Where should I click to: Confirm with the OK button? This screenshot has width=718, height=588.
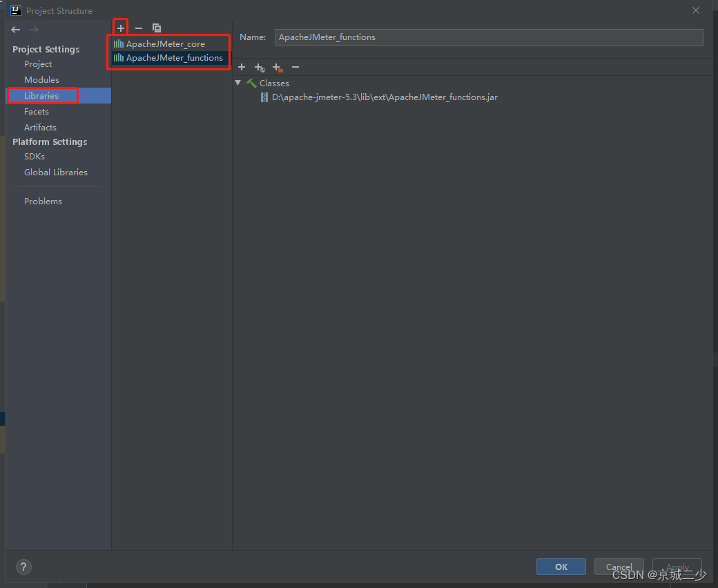(x=561, y=567)
